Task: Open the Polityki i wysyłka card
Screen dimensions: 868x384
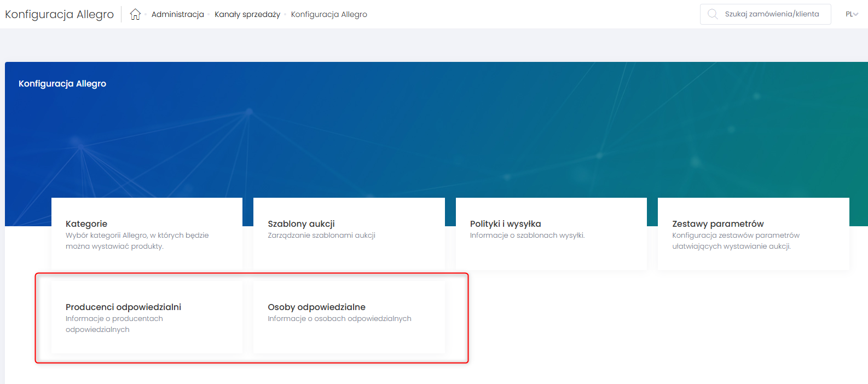Action: [x=551, y=234]
